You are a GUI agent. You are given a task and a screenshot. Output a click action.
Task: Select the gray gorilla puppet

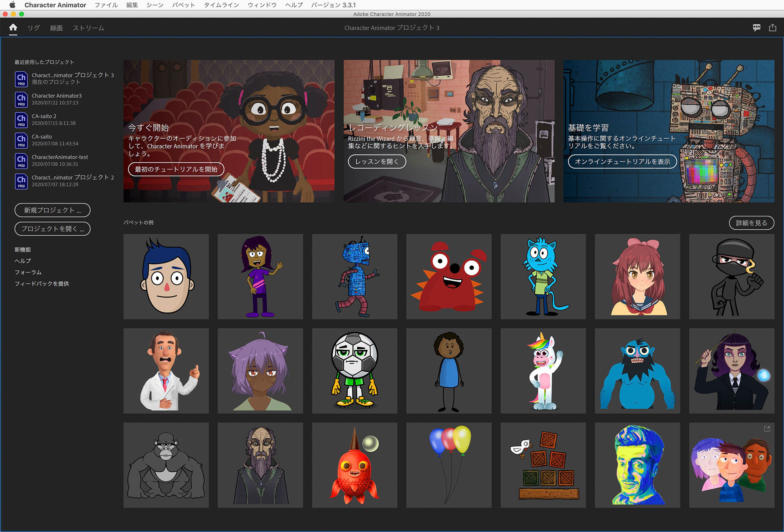point(166,465)
